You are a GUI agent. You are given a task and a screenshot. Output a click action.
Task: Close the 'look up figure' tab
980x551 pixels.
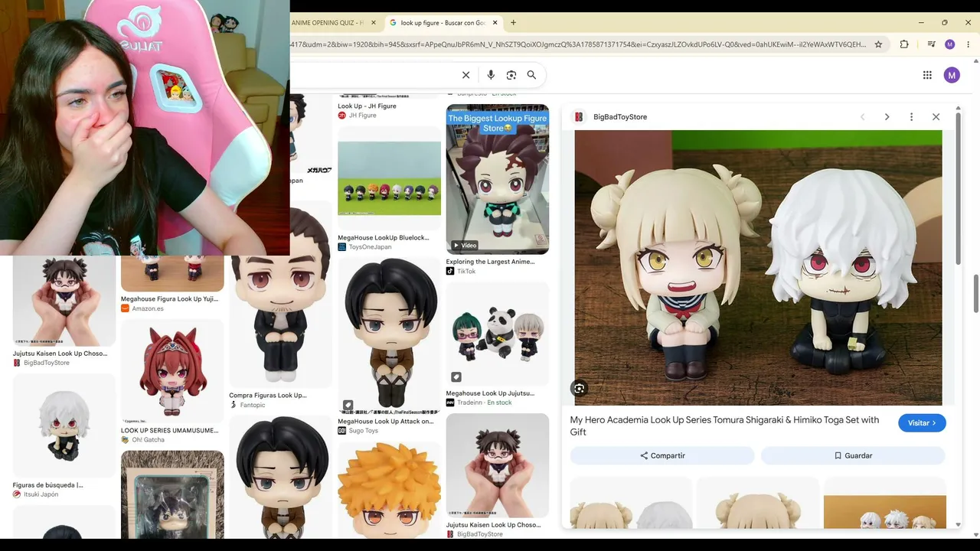[495, 23]
